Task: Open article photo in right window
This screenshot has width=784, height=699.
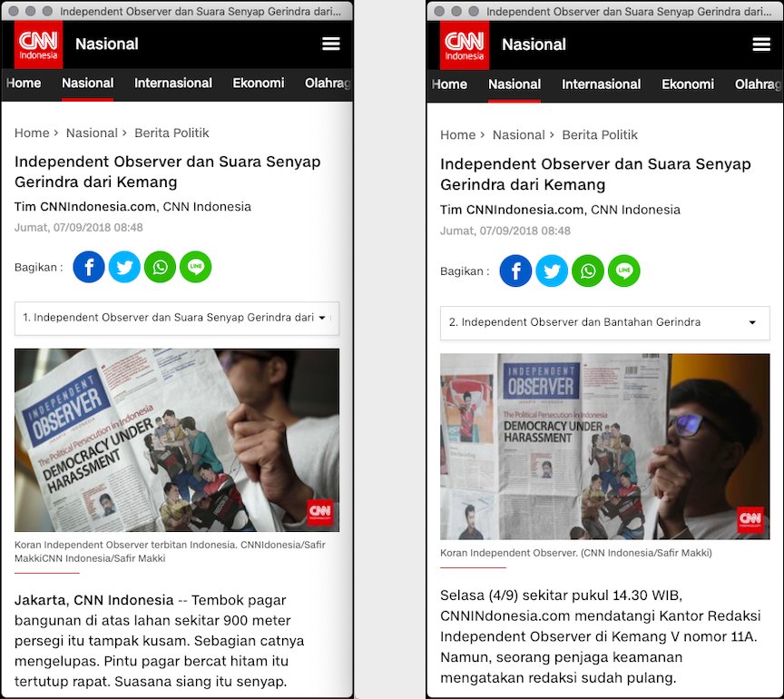Action: pyautogui.click(x=605, y=447)
